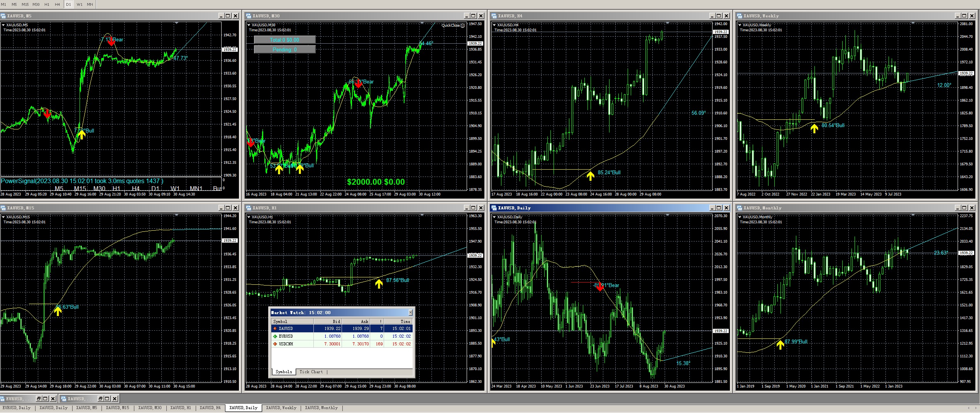Expand the triangle beside XAUUSD,M15 chart label
980x413 pixels.
[x=4, y=217]
